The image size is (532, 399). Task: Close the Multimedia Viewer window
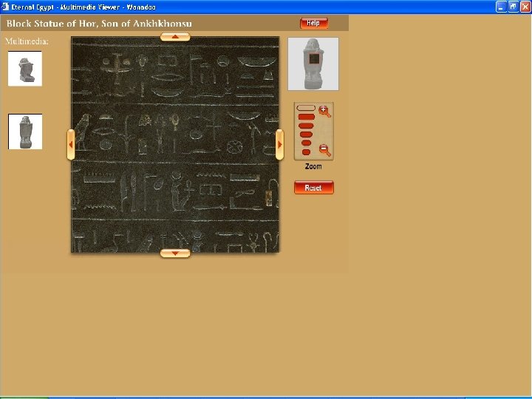[525, 7]
